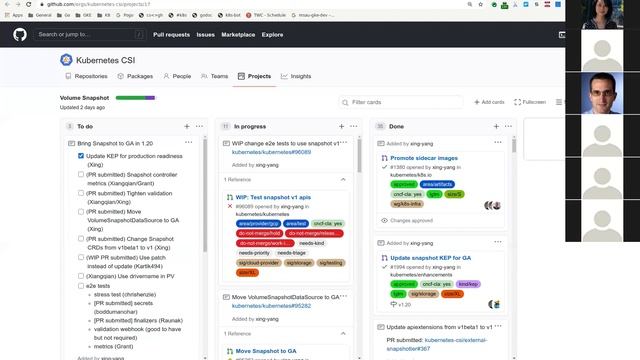640x360 pixels.
Task: Uncheck Update KEP for production readiness
Action: pyautogui.click(x=81, y=156)
